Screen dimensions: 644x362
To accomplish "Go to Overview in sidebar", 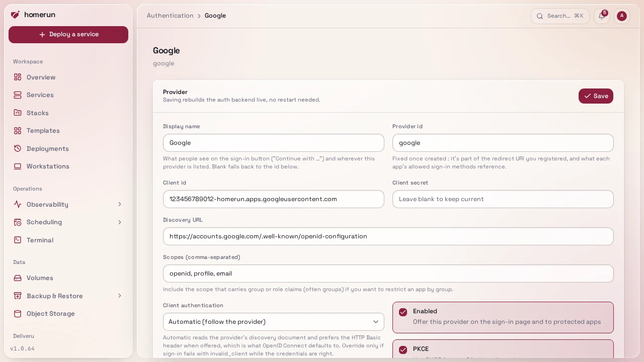I will coord(68,77).
